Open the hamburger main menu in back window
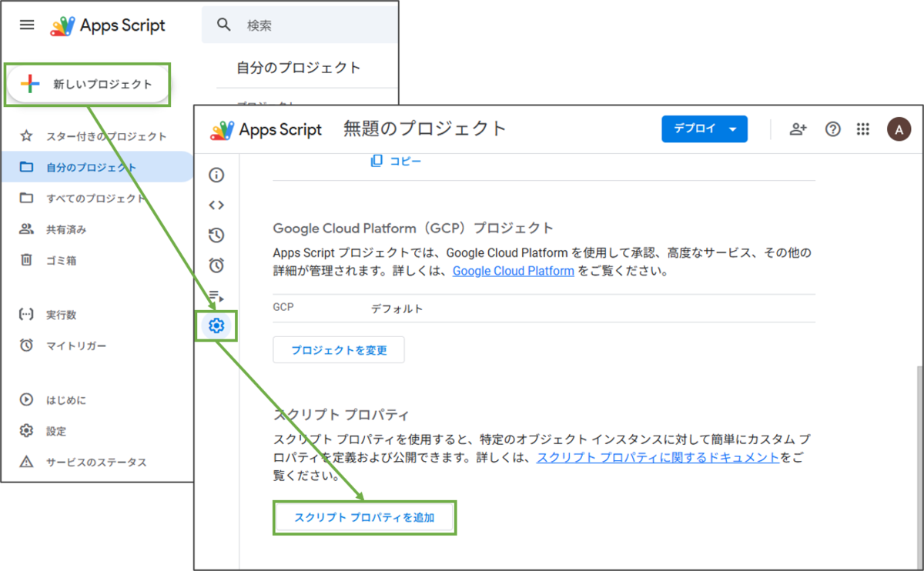The image size is (924, 571). point(27,25)
